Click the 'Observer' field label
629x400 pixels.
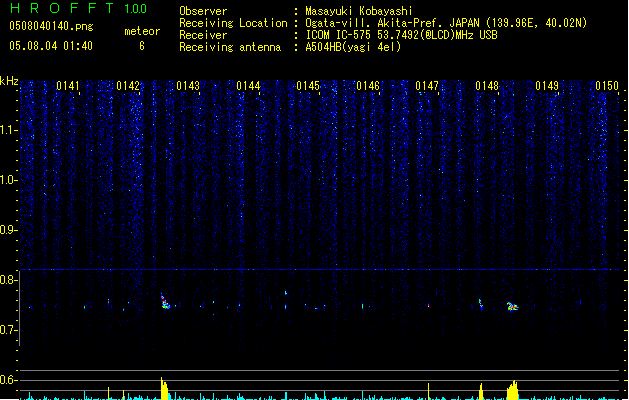point(203,11)
